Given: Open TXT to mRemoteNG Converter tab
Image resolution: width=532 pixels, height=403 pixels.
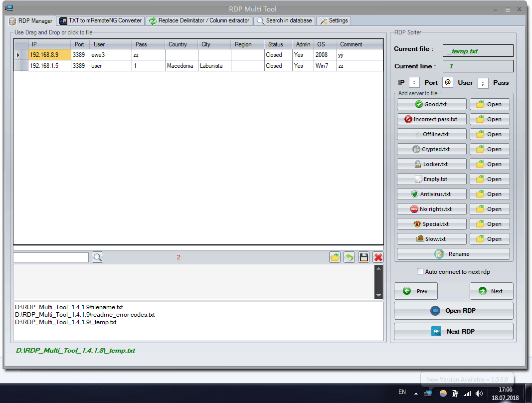Looking at the screenshot, I should tap(101, 21).
